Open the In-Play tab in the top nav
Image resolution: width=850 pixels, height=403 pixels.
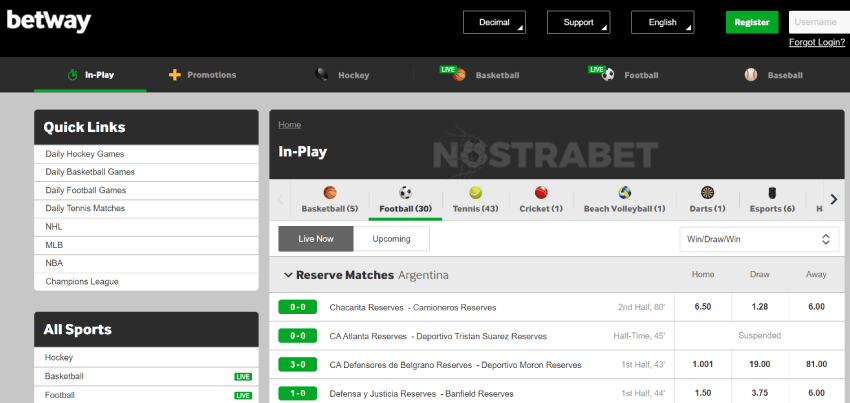pos(90,75)
